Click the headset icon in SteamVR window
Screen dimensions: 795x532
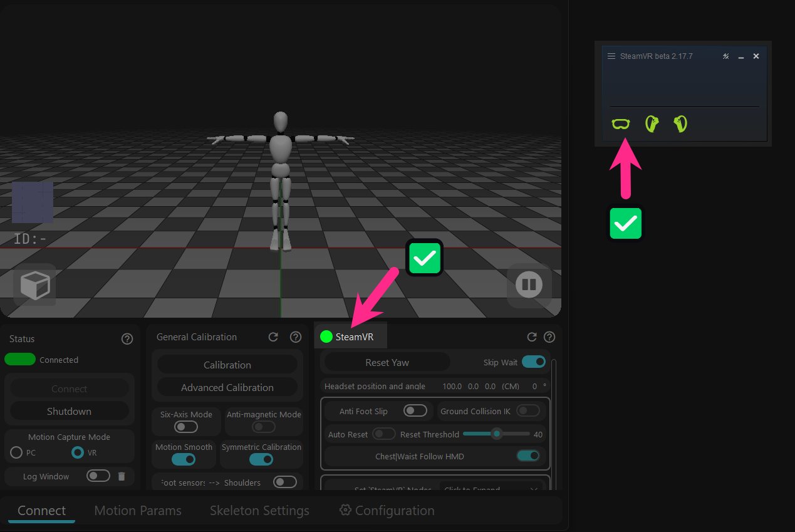pos(621,123)
